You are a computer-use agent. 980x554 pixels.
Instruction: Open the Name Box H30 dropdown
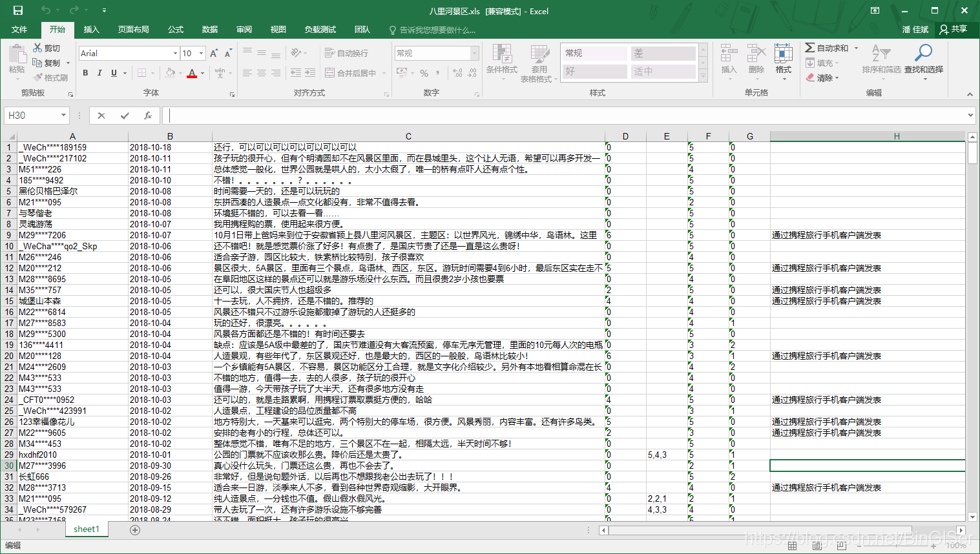pos(63,115)
